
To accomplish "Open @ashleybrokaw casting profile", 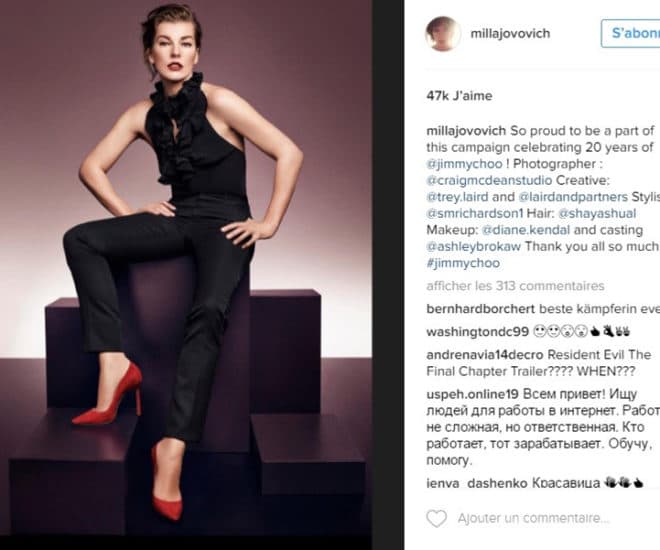I will pyautogui.click(x=474, y=246).
